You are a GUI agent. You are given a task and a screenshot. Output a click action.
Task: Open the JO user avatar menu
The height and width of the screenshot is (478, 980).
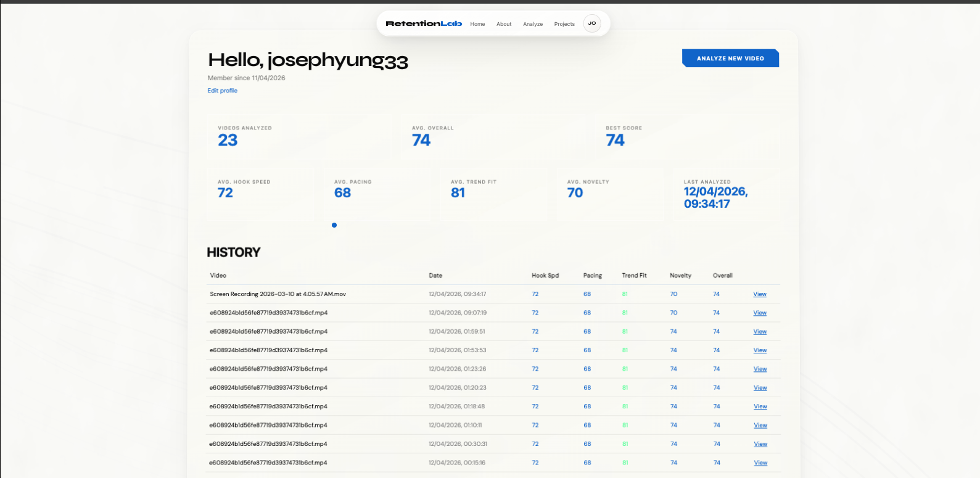point(592,23)
